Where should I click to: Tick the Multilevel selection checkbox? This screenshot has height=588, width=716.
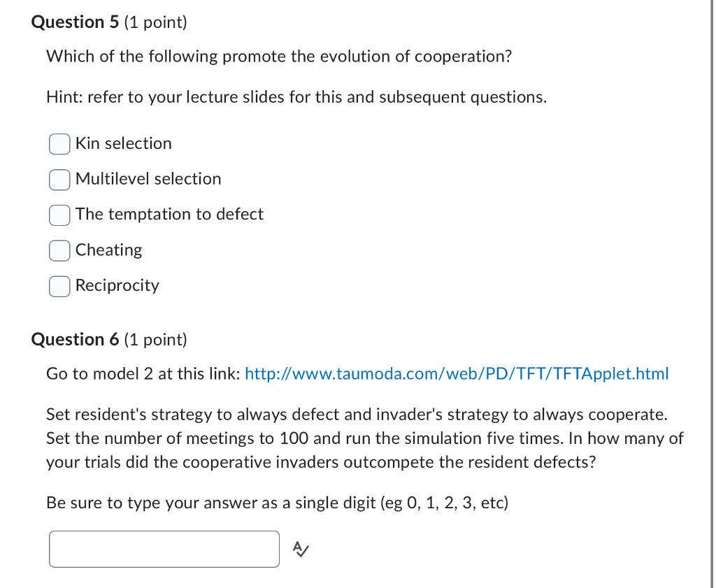(59, 180)
